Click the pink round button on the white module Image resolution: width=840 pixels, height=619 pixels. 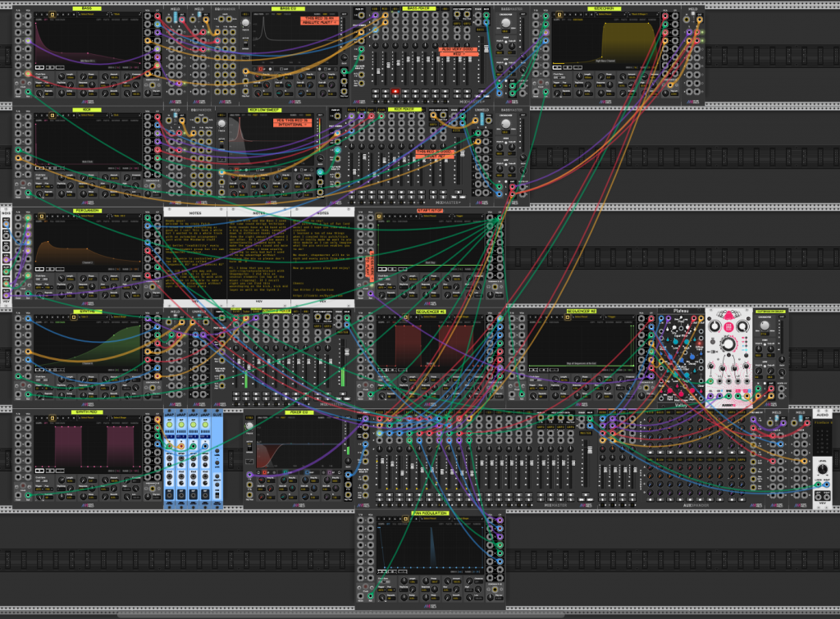(x=728, y=327)
